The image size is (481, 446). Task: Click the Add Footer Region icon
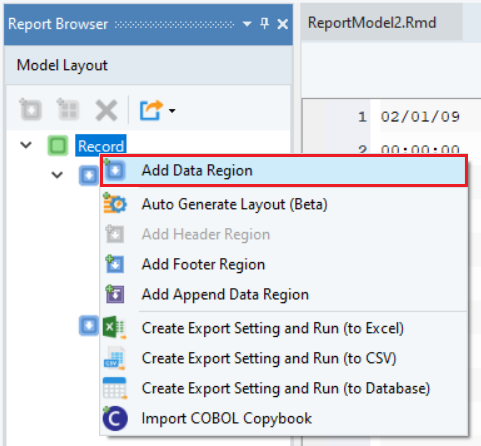[x=115, y=264]
